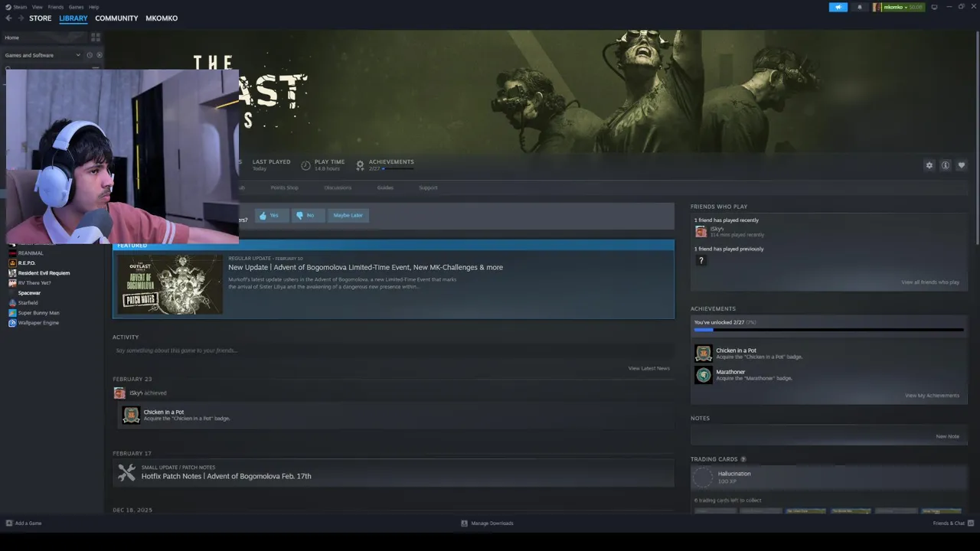The width and height of the screenshot is (980, 551).
Task: Select R.E.P.O. in the library list
Action: (27, 263)
